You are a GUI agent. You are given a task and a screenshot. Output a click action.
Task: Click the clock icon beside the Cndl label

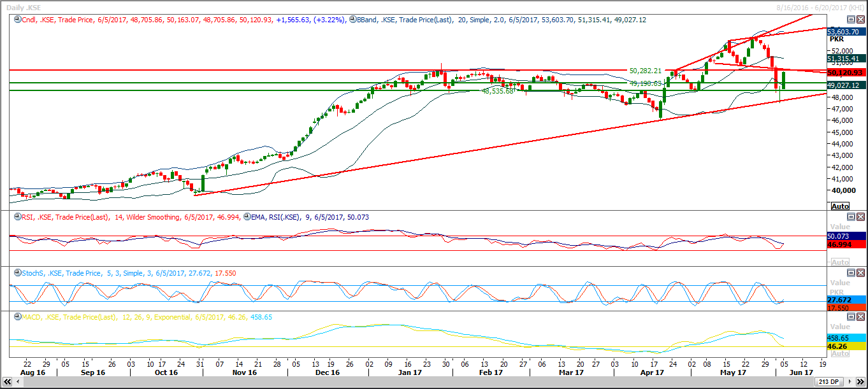pos(17,20)
